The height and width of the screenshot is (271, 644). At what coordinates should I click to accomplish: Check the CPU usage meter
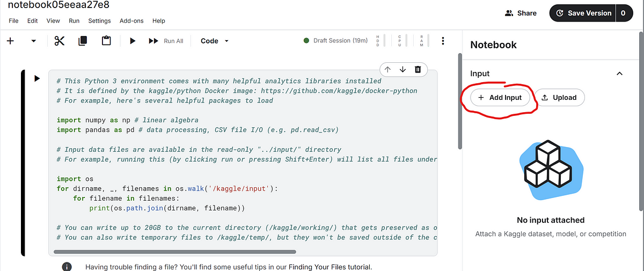point(402,41)
